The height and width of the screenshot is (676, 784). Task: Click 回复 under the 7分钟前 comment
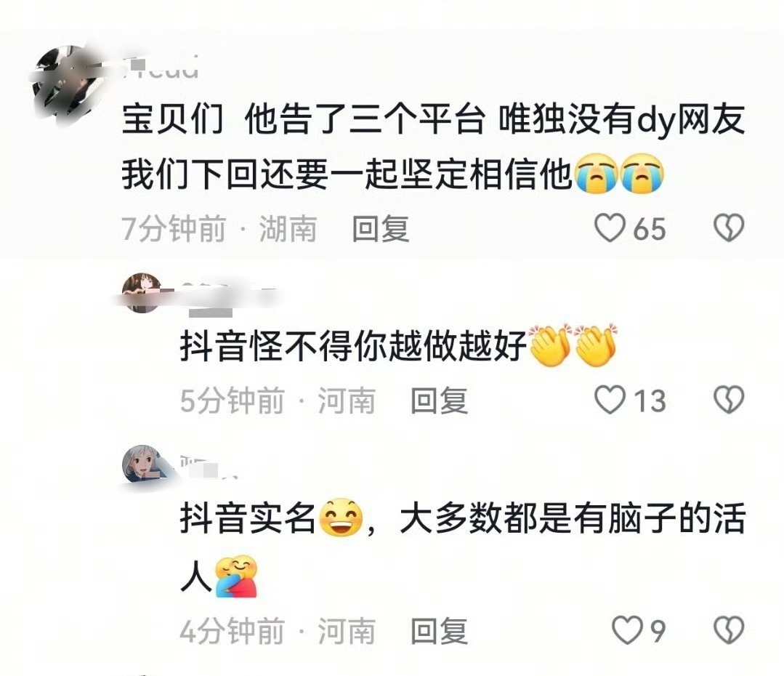tap(381, 229)
